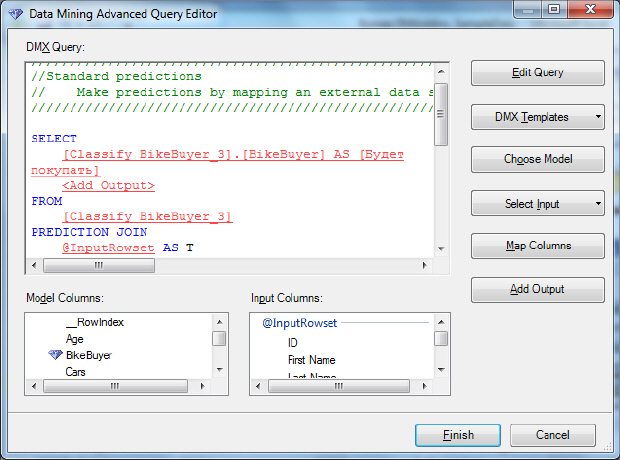Click scroll right arrow in Input Columns list
Screen dimensions: 620x460
(424, 386)
